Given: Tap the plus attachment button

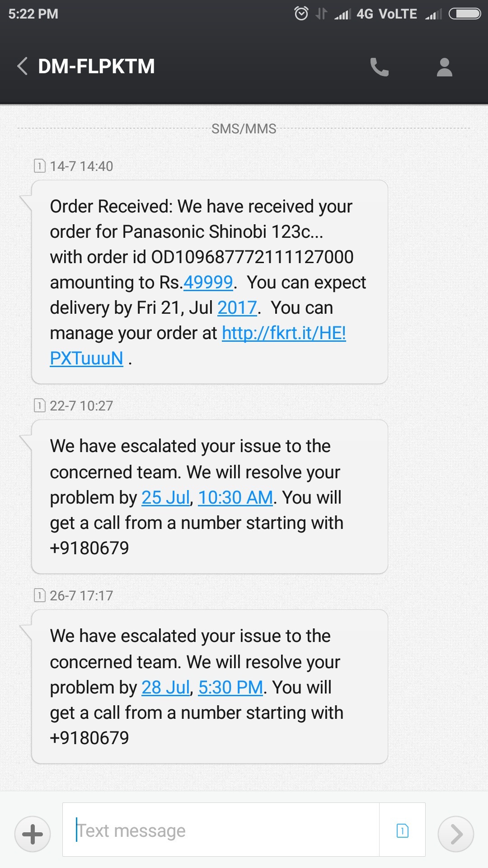Looking at the screenshot, I should (x=33, y=834).
